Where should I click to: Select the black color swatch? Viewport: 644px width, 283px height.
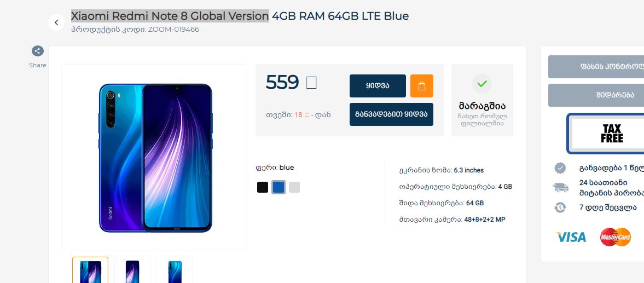[x=263, y=187]
